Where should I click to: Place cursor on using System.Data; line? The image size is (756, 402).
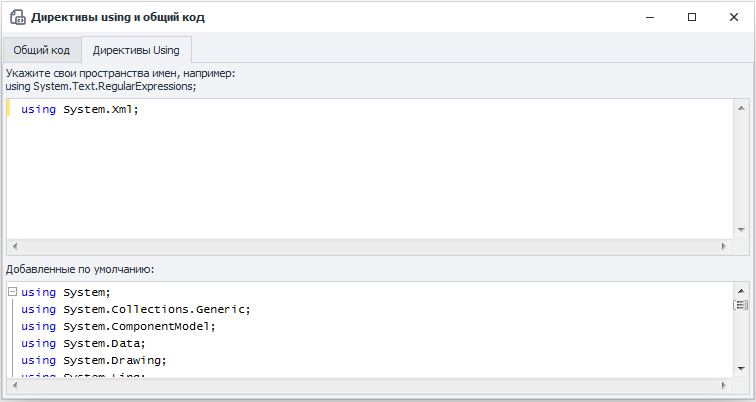click(82, 343)
